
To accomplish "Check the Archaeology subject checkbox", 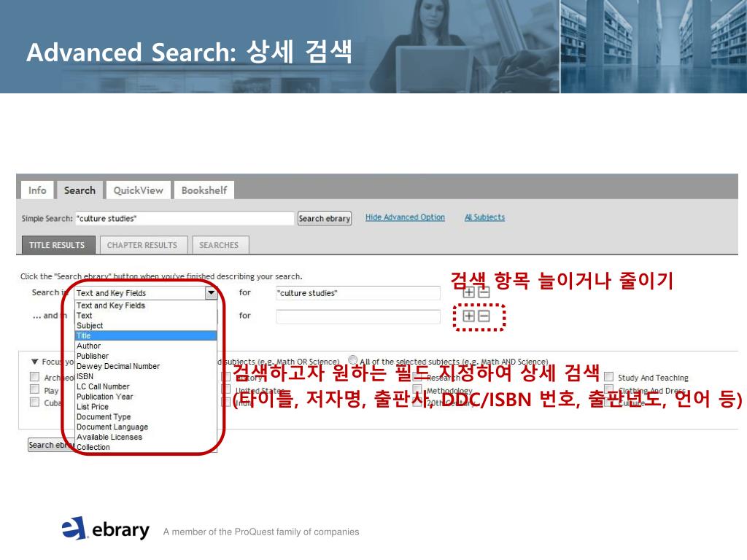I will click(34, 377).
